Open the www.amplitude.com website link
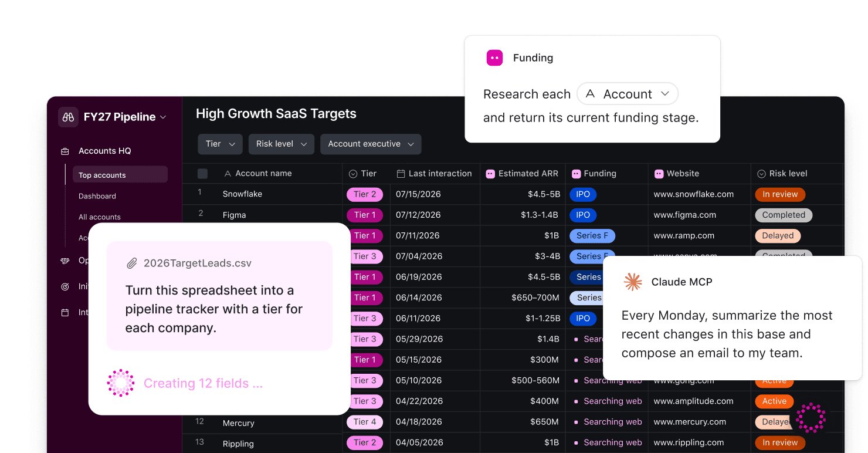 [x=693, y=401]
